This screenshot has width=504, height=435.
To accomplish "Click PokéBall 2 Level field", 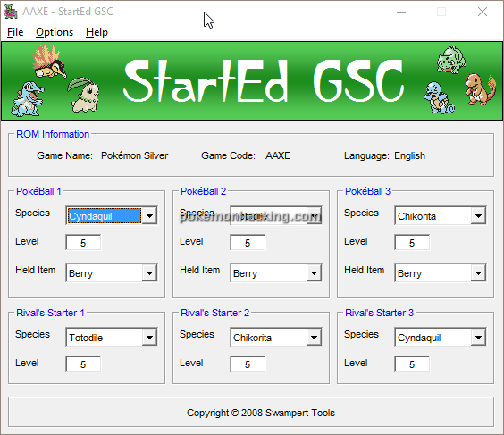I will point(248,243).
